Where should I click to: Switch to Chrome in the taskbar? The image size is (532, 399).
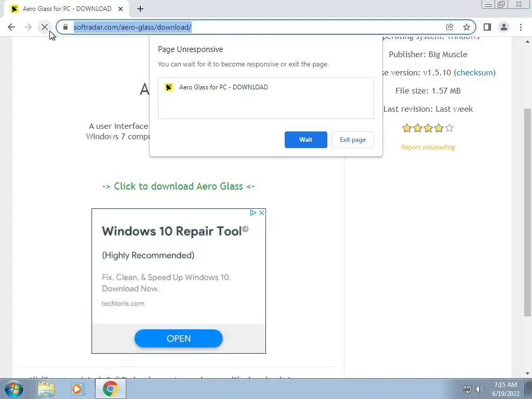(111, 389)
